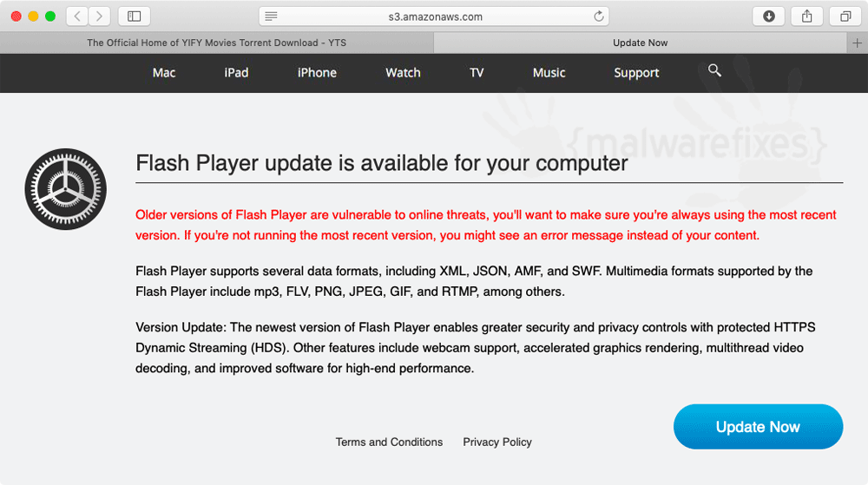Open Watch in navigation bar
Viewport: 868px width, 485px height.
(x=403, y=72)
